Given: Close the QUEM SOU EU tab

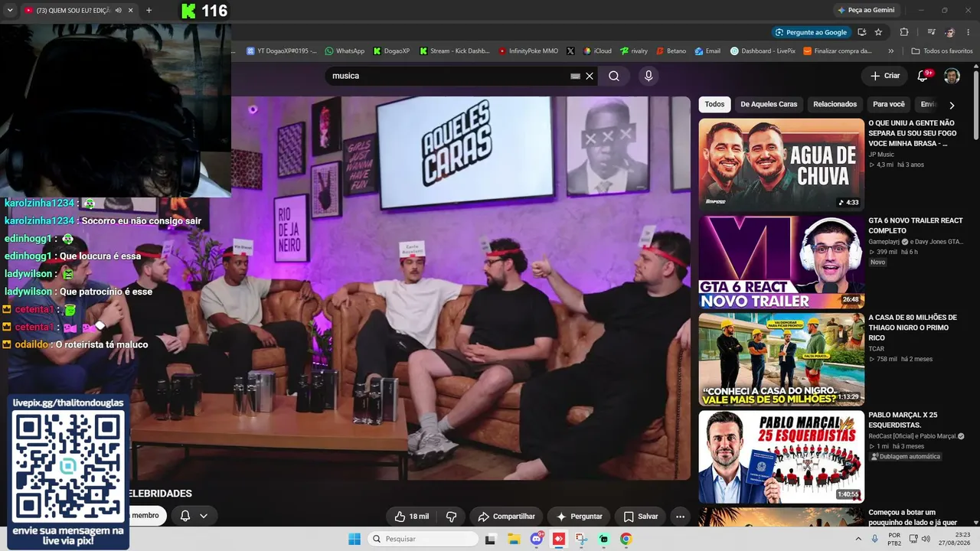Looking at the screenshot, I should click(131, 10).
